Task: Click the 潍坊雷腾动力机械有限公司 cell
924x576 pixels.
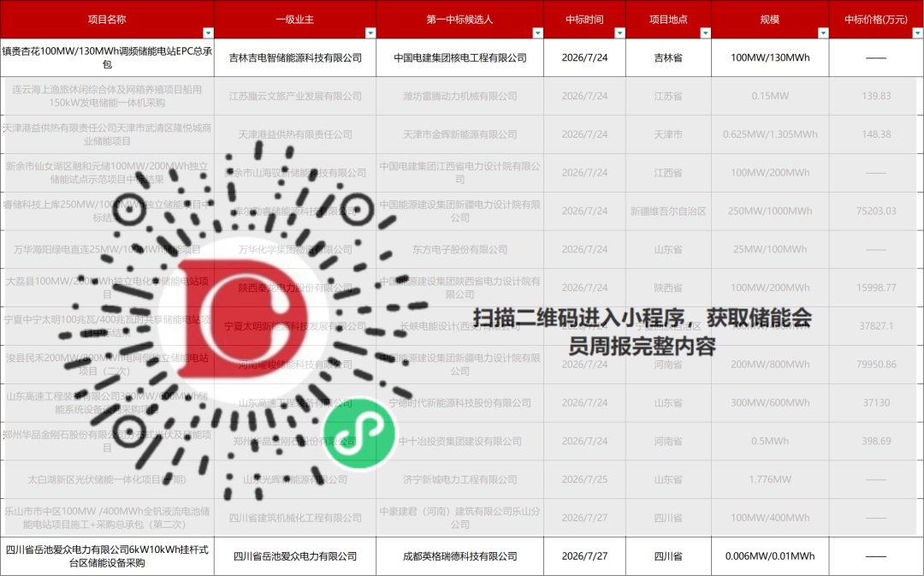Action: [459, 96]
